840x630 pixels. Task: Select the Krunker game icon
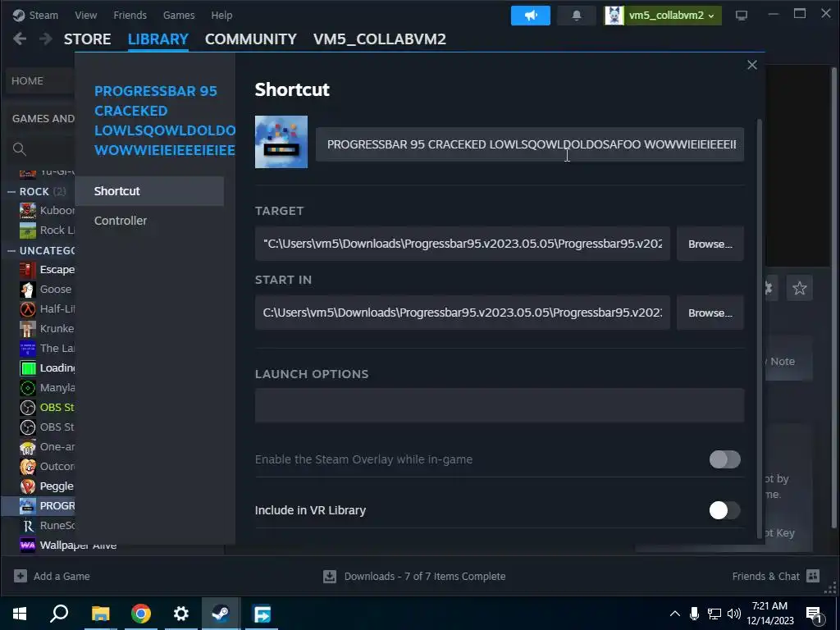(28, 328)
